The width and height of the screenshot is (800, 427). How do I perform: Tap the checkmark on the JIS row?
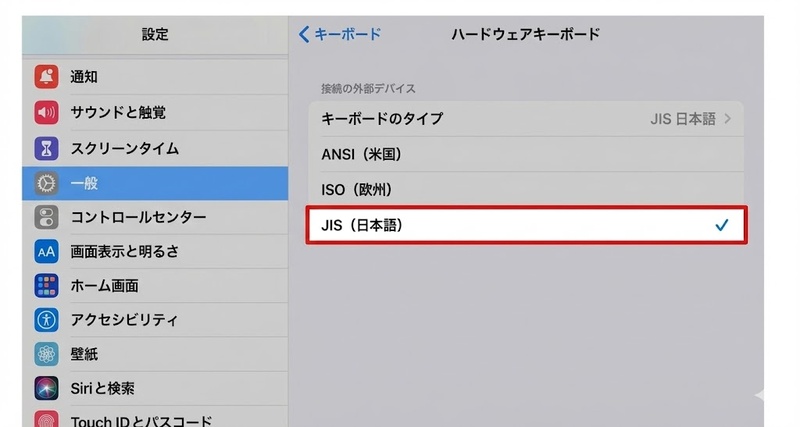[x=721, y=225]
